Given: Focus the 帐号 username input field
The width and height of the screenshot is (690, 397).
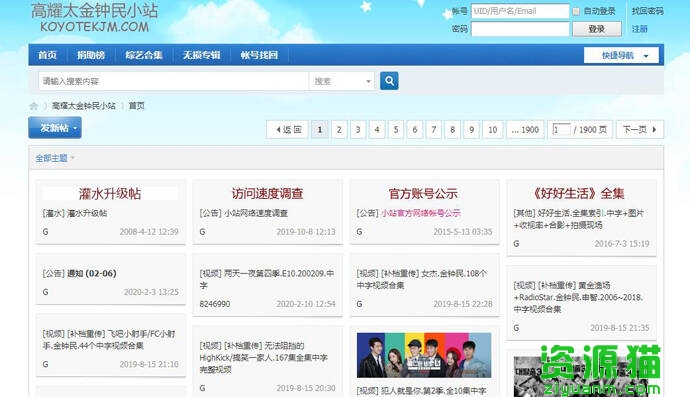Looking at the screenshot, I should [x=520, y=11].
